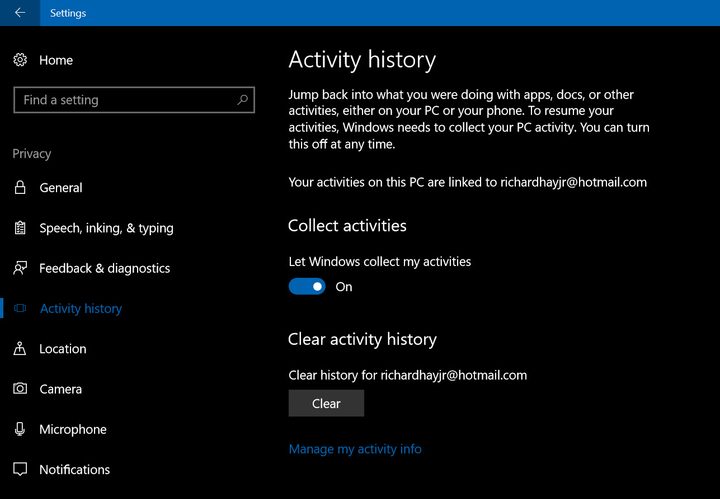Click the 'Your activities on this PC' line
Screen dimensions: 720x499
pos(467,182)
